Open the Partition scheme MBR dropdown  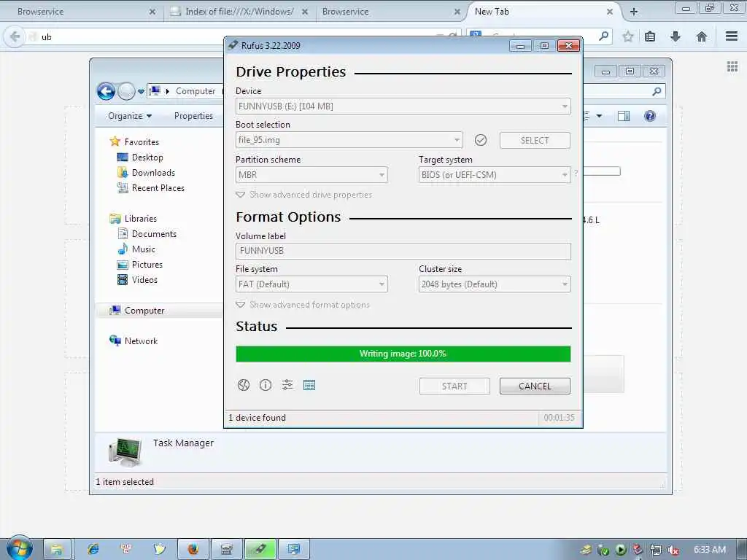coord(311,175)
